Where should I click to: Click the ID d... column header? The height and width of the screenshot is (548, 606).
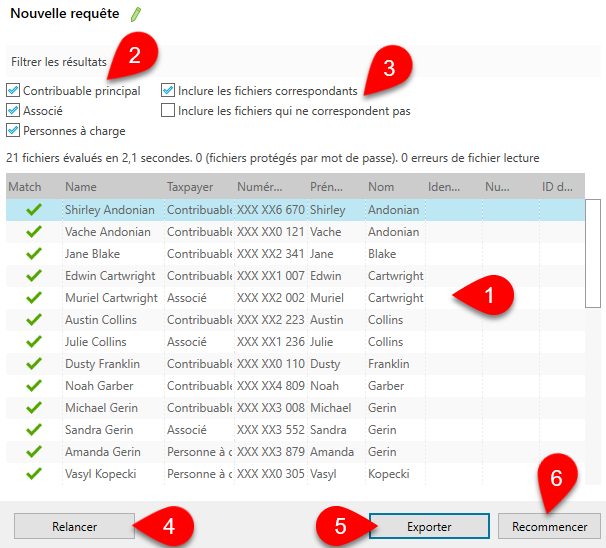[x=562, y=187]
